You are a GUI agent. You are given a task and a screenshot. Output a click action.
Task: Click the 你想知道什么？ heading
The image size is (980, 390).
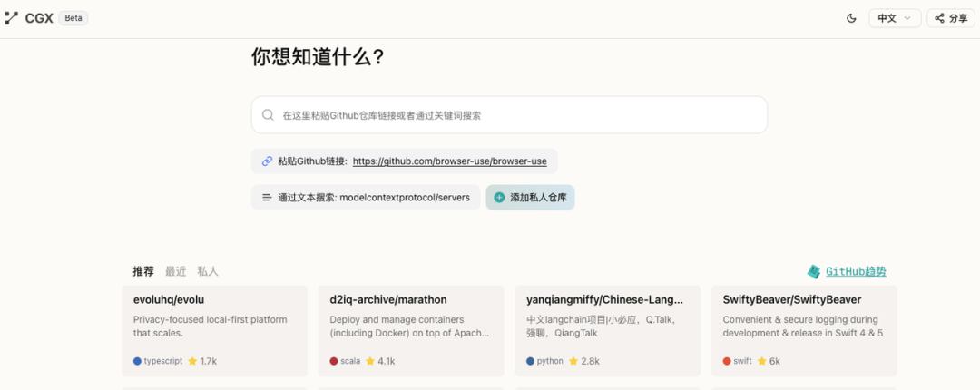click(x=318, y=57)
